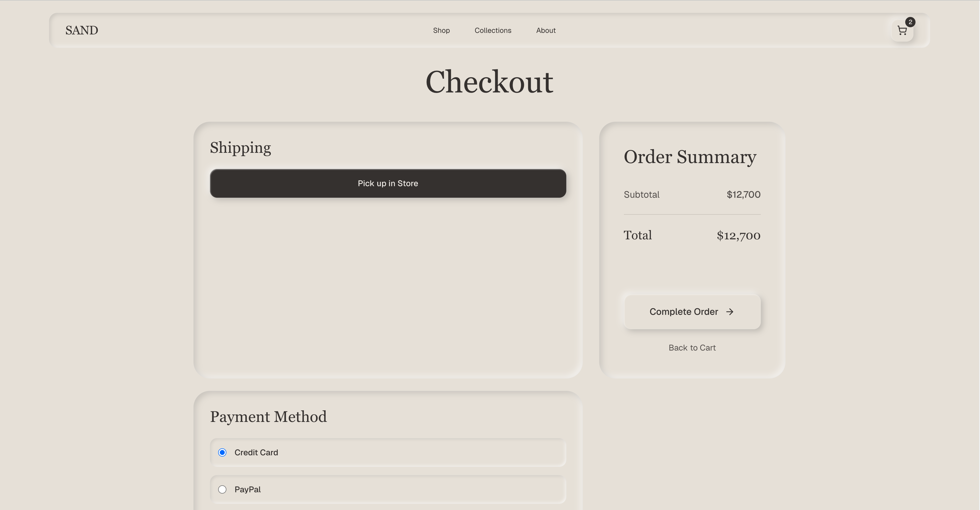
Task: Go home via the SAND logo
Action: point(81,30)
